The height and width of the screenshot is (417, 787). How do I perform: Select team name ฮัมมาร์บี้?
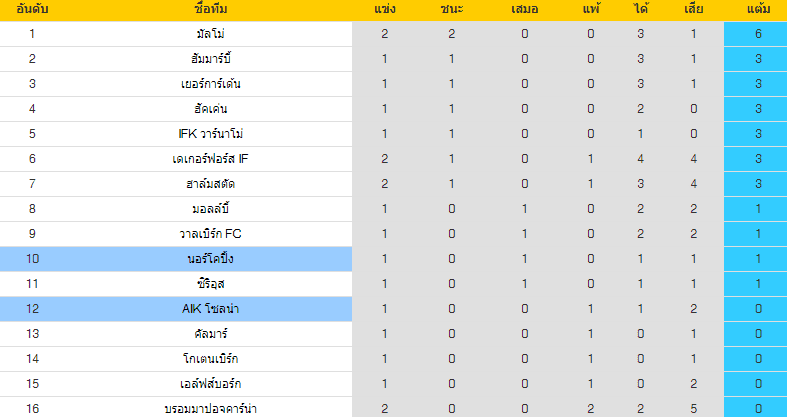pos(211,59)
